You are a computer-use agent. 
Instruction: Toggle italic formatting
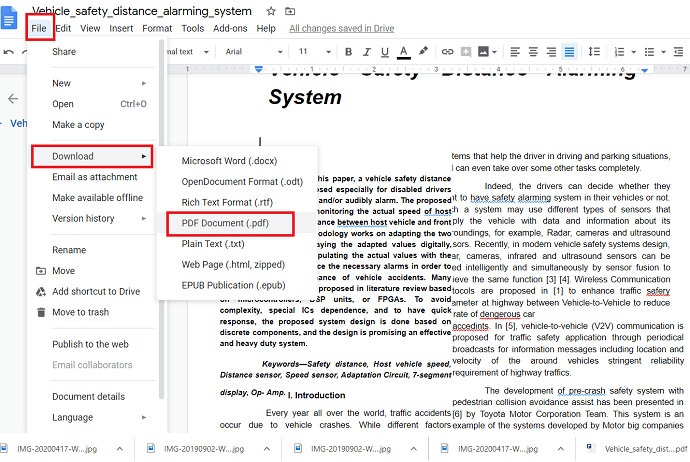(367, 52)
